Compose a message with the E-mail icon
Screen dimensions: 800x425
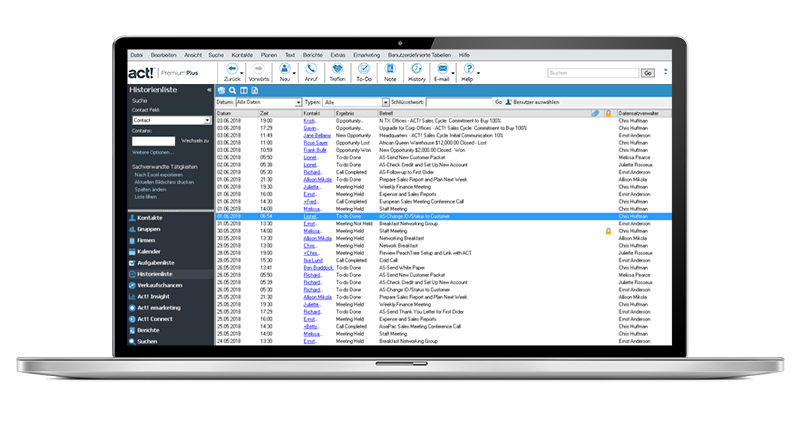442,68
